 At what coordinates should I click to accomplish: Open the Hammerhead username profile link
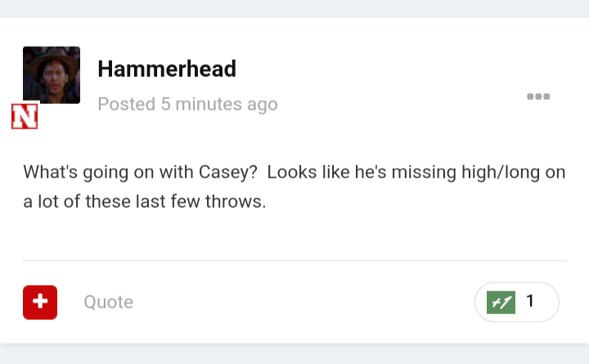167,69
